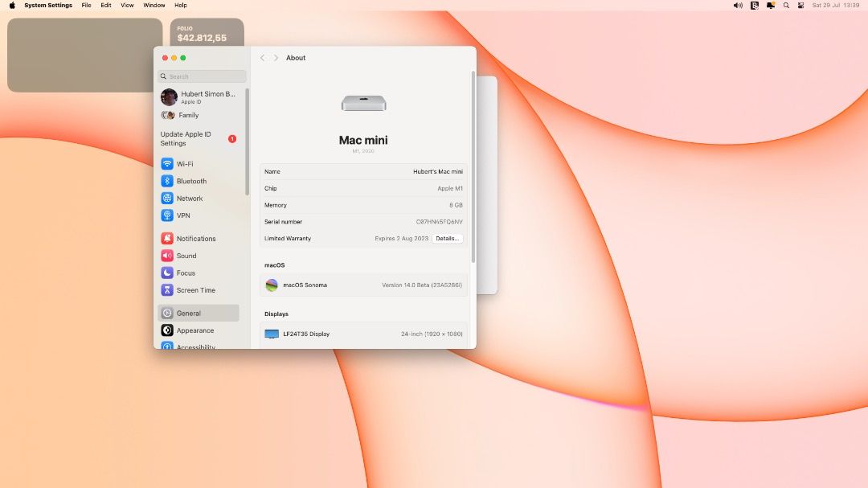Open Wi-Fi settings in sidebar
This screenshot has height=488, width=868.
coord(184,164)
